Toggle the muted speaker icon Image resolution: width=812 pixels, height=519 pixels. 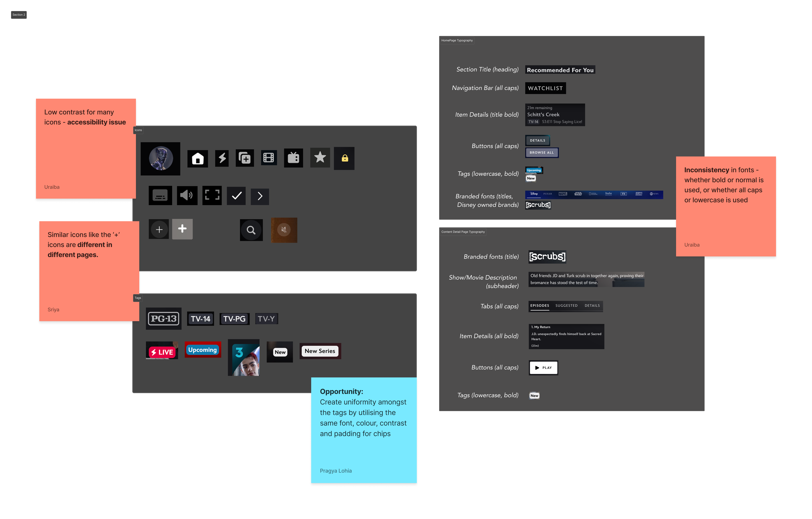pyautogui.click(x=284, y=230)
